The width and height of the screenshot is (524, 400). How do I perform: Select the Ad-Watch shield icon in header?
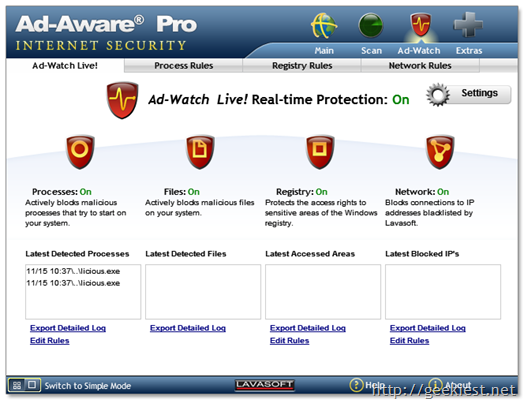point(420,25)
